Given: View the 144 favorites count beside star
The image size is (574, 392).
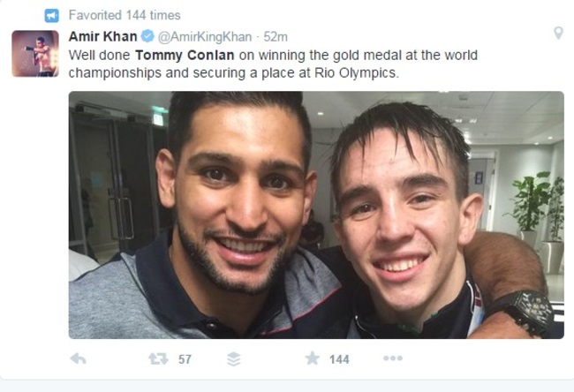Looking at the screenshot, I should coord(339,359).
